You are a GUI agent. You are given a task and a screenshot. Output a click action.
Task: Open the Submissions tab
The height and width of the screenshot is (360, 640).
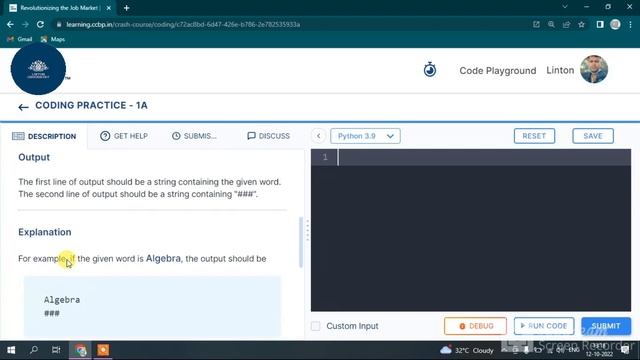(x=194, y=136)
